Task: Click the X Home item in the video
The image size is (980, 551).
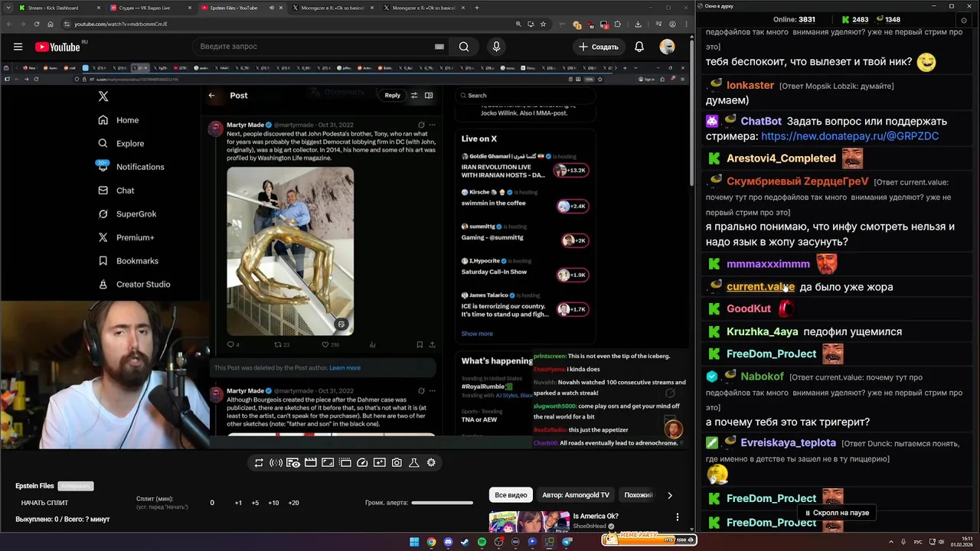Action: (x=119, y=120)
